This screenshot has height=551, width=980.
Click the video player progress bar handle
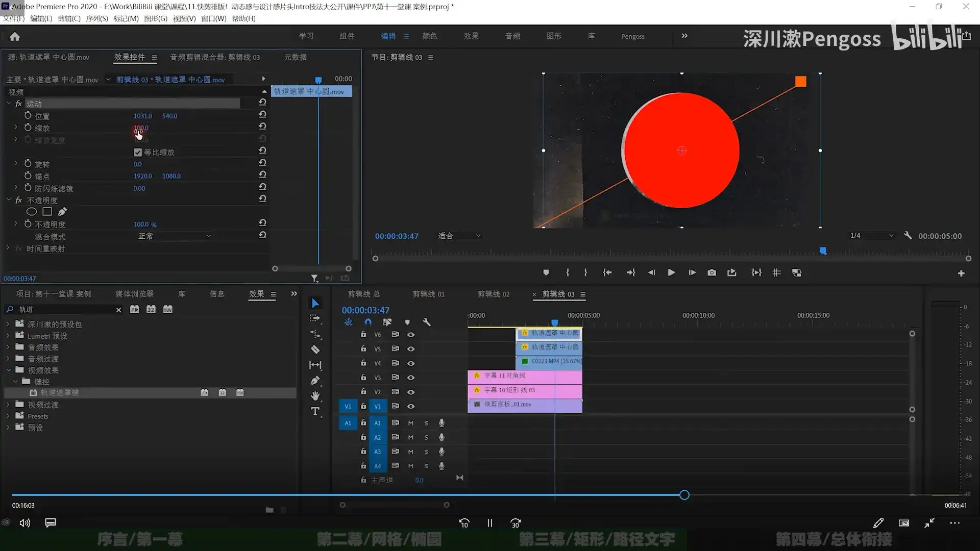tap(684, 495)
